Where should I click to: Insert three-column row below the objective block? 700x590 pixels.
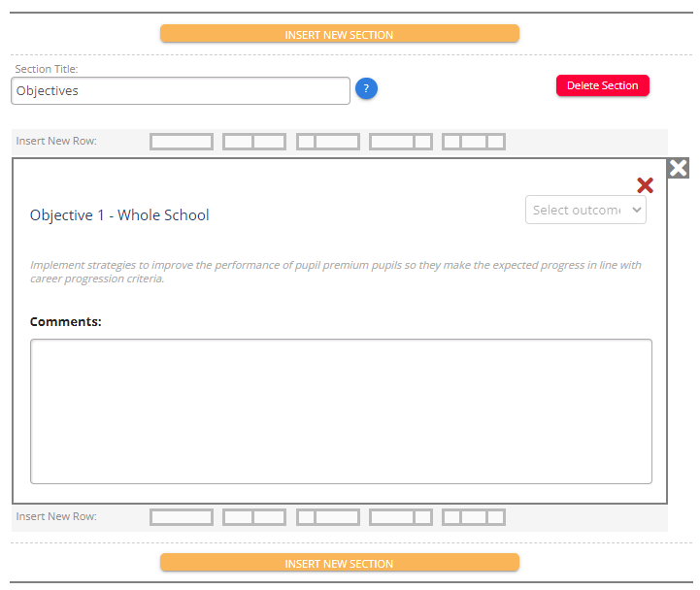(474, 517)
